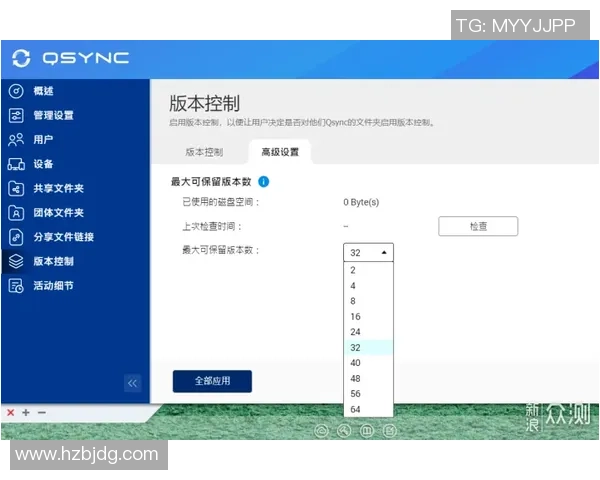Choose 16 in the version count list

(368, 317)
